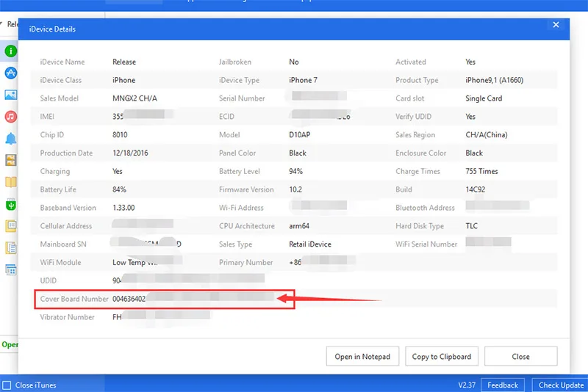Open the blue bell Ringtones sidebar icon
The height and width of the screenshot is (392, 588).
[x=11, y=139]
